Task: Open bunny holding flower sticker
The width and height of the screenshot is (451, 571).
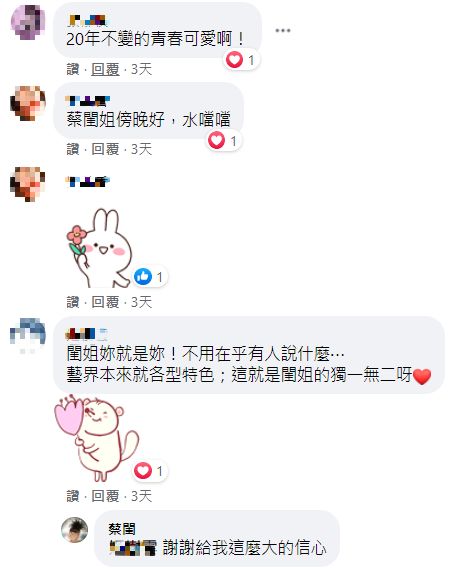Action: 99,248
